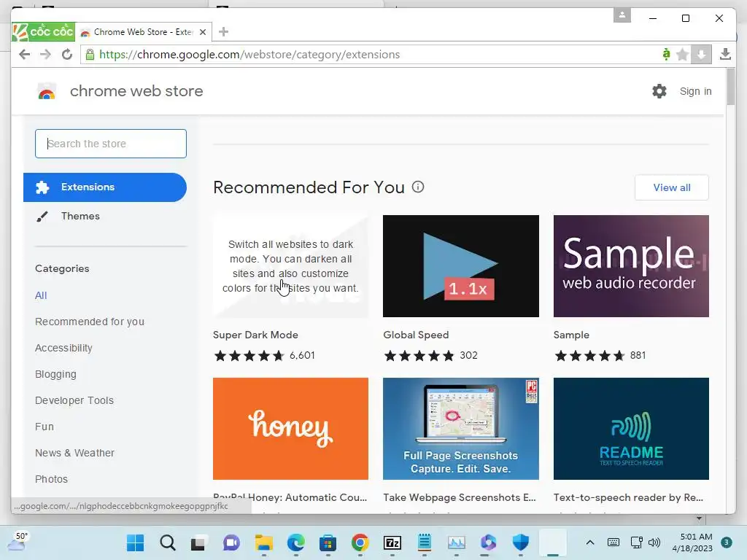Open a new tab with plus button

point(223,32)
